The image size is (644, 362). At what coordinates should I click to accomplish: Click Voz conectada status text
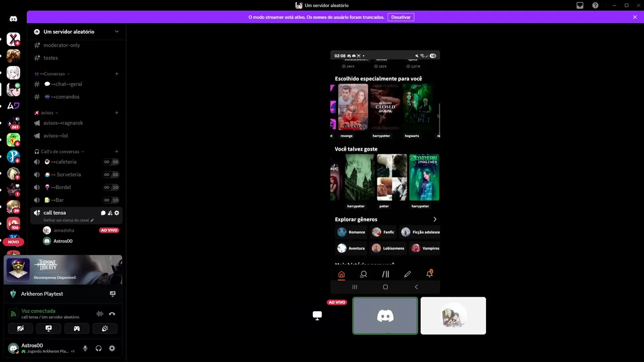tap(38, 311)
